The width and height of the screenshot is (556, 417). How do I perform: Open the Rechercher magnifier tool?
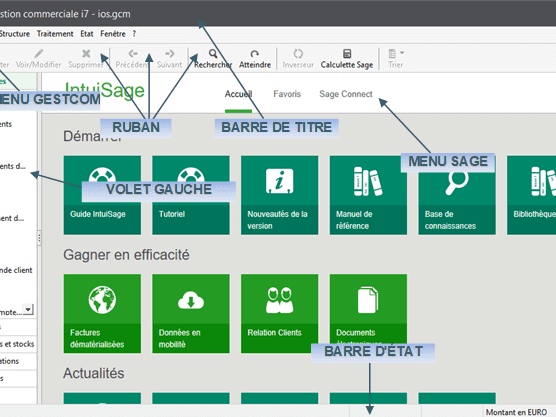coord(213,54)
